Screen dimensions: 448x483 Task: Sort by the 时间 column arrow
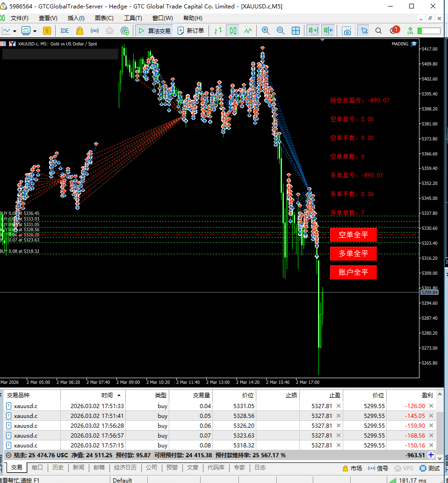tap(119, 395)
